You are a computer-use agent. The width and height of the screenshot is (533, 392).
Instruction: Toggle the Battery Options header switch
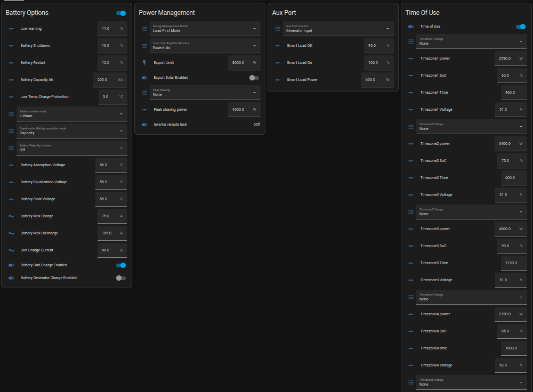[121, 13]
